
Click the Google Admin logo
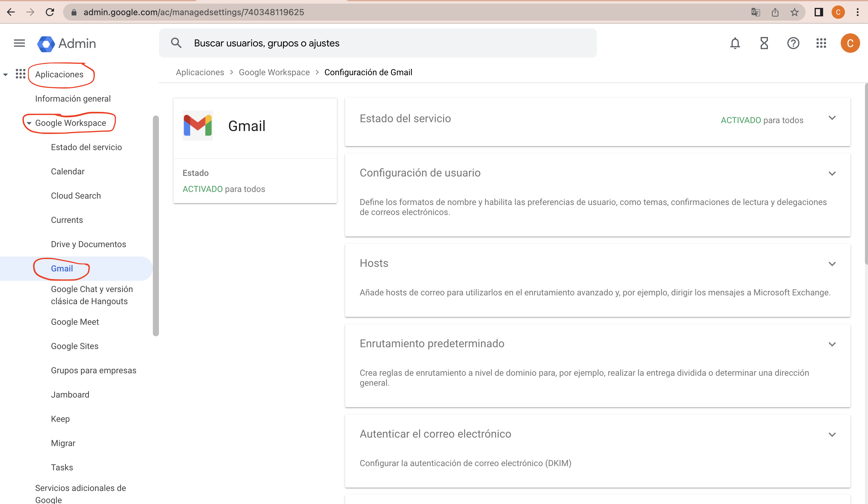[x=67, y=43]
